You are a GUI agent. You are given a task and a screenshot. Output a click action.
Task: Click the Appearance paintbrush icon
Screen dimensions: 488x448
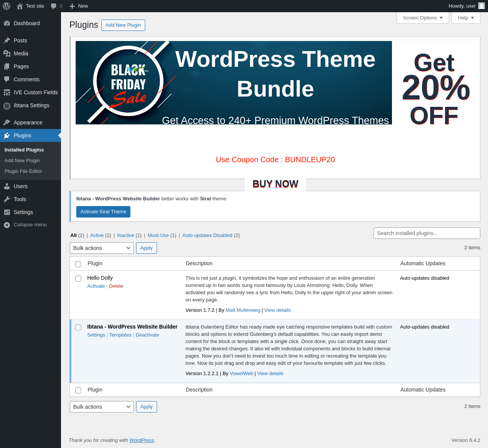click(7, 122)
